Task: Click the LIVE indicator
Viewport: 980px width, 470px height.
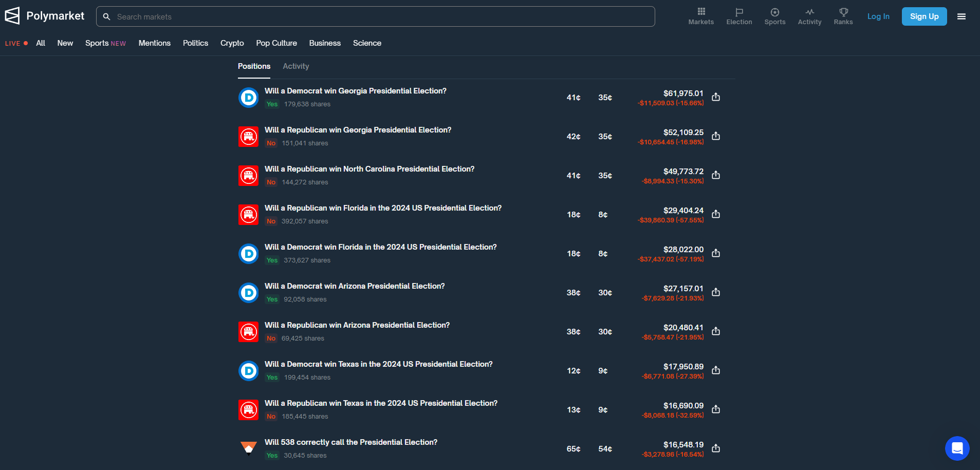Action: tap(16, 43)
